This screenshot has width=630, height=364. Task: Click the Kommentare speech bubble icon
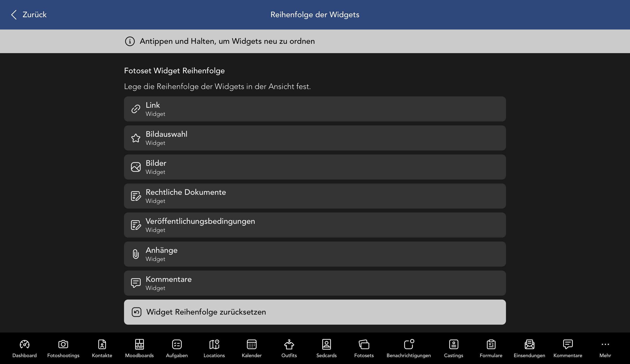[136, 283]
